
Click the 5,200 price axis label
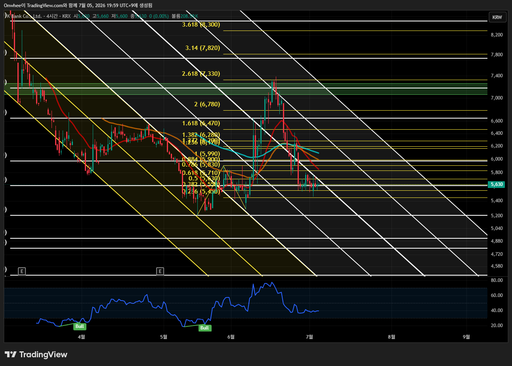pos(497,216)
